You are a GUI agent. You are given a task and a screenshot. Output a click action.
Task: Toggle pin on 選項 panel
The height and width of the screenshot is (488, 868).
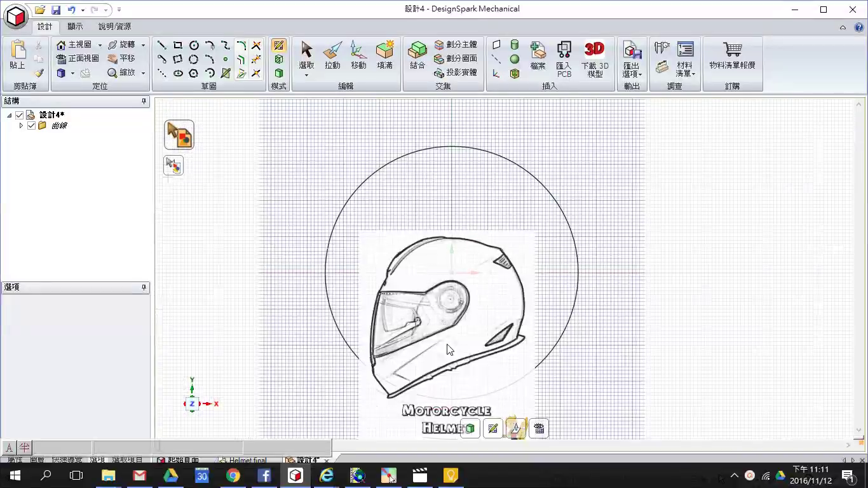[x=144, y=287]
